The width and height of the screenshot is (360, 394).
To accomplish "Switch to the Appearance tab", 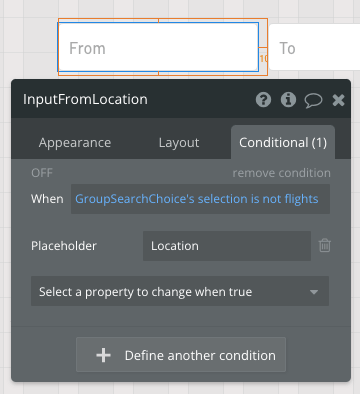I will (75, 143).
